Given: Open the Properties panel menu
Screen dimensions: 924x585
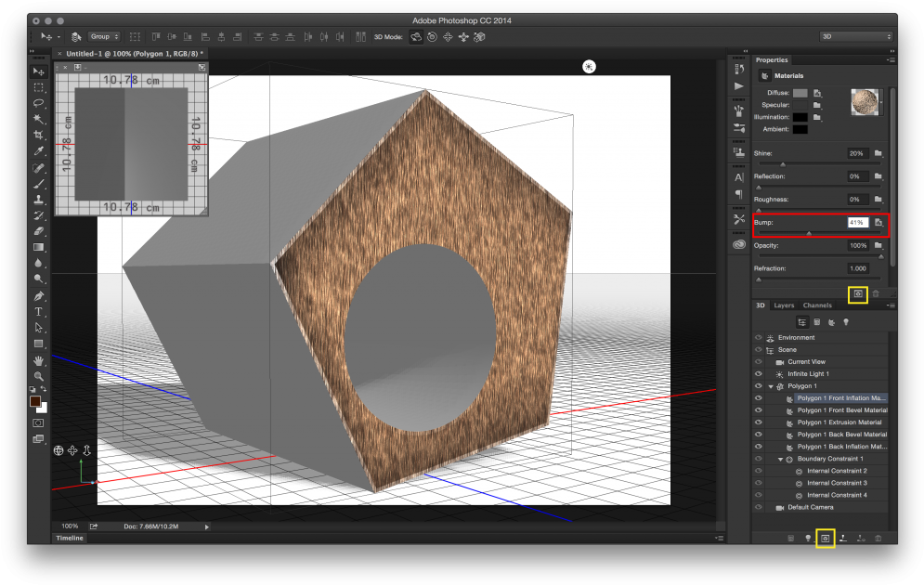Looking at the screenshot, I should click(891, 59).
